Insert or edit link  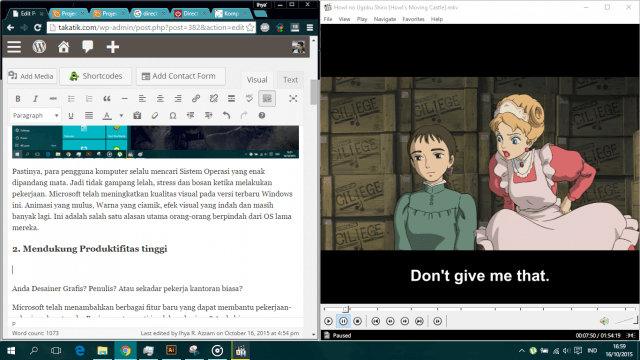click(196, 99)
